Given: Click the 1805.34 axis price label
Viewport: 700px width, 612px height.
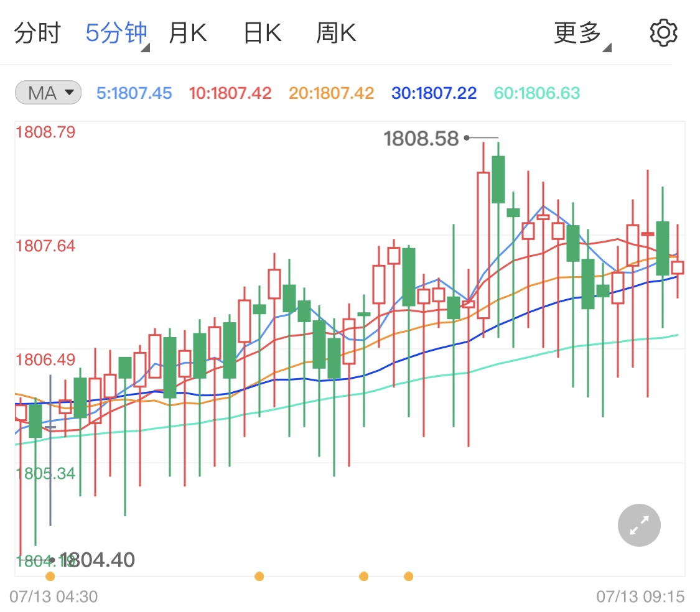Looking at the screenshot, I should (45, 474).
